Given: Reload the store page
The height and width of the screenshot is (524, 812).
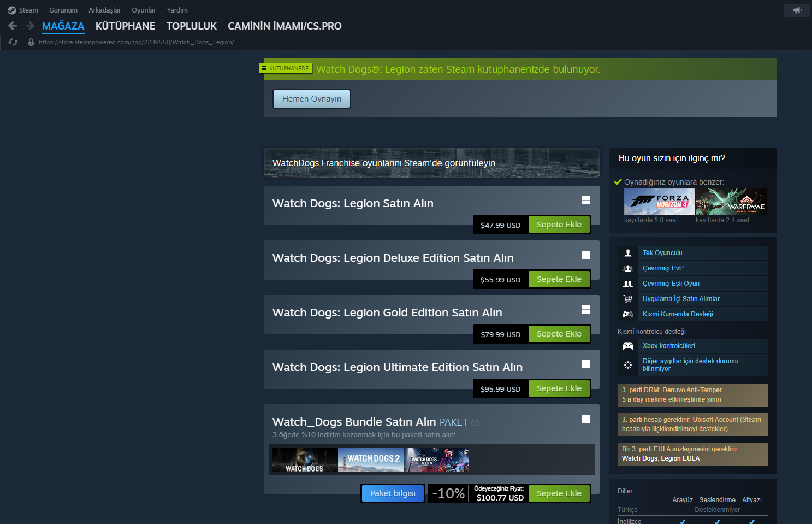Looking at the screenshot, I should click(13, 42).
